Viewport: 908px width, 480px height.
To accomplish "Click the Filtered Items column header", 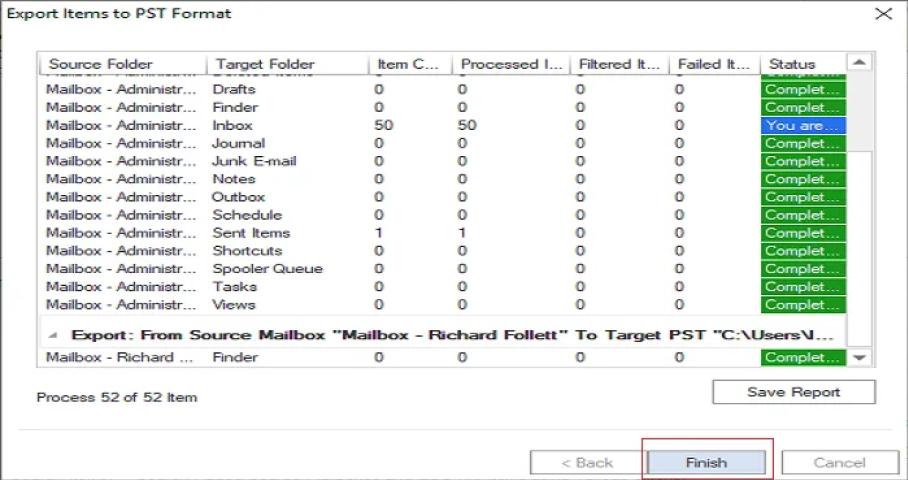I will tap(618, 64).
